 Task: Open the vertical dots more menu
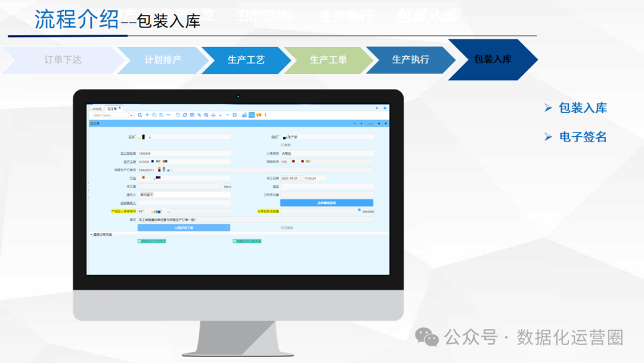click(x=266, y=115)
